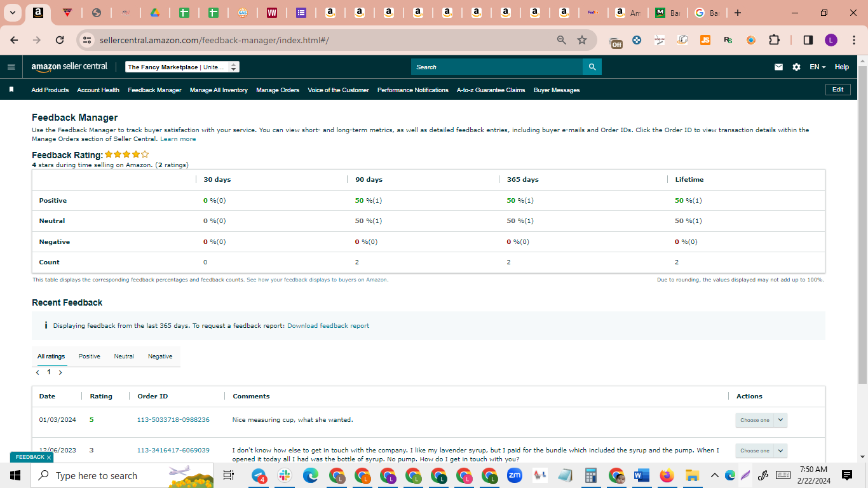
Task: Open the Seller Central hamburger menu
Action: (x=11, y=67)
